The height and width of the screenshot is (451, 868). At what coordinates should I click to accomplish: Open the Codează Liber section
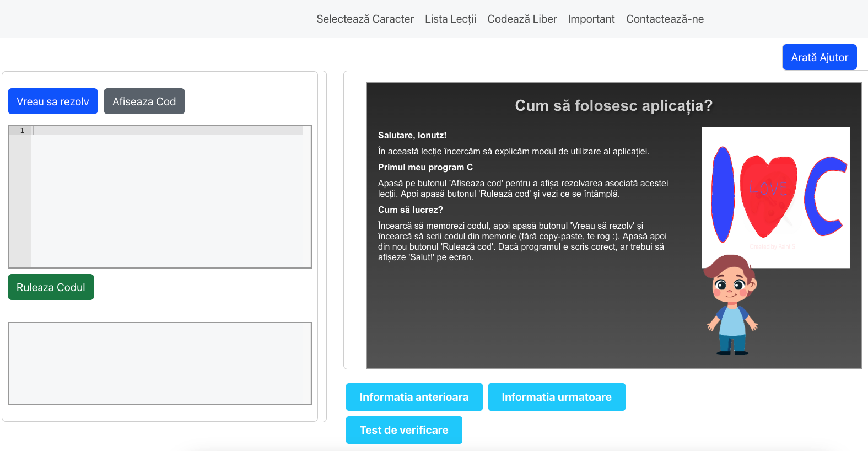(x=522, y=19)
